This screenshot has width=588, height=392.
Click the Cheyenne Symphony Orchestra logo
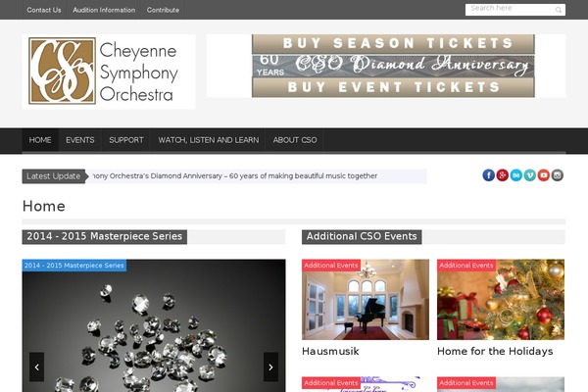pyautogui.click(x=109, y=72)
